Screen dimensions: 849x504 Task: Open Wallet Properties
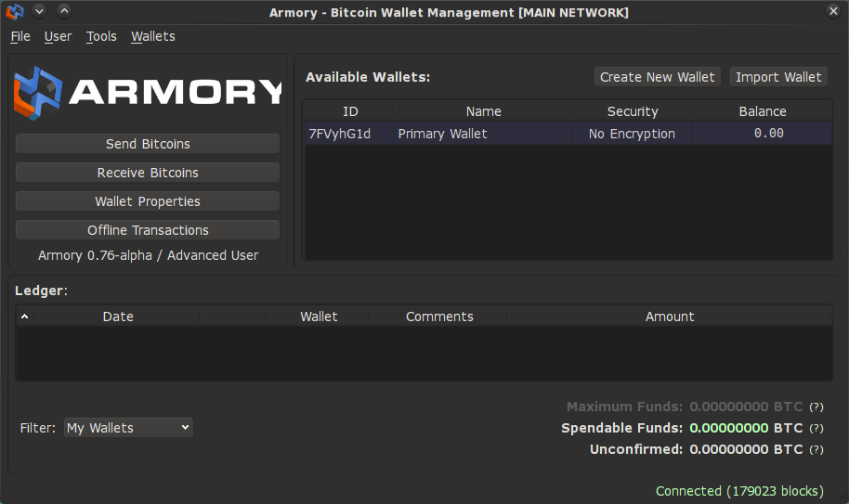tap(148, 201)
